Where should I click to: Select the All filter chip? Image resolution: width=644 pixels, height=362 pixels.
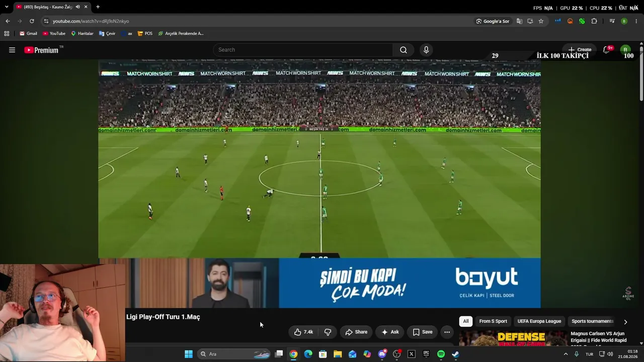click(x=466, y=321)
